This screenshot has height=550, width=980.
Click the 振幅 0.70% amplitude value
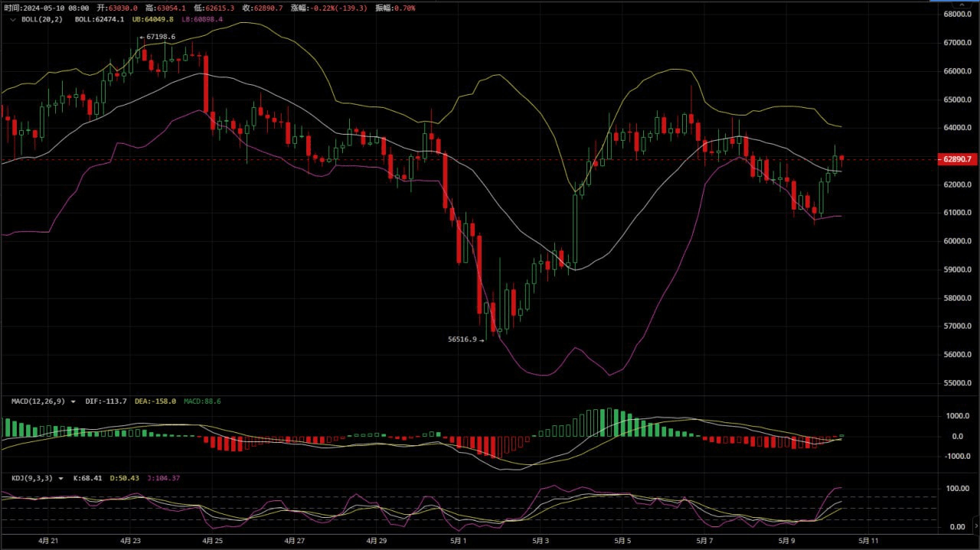coord(395,8)
